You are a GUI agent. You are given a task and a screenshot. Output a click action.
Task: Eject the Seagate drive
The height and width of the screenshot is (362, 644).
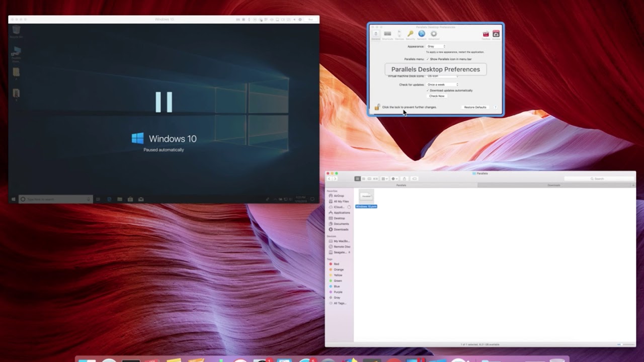coord(349,252)
